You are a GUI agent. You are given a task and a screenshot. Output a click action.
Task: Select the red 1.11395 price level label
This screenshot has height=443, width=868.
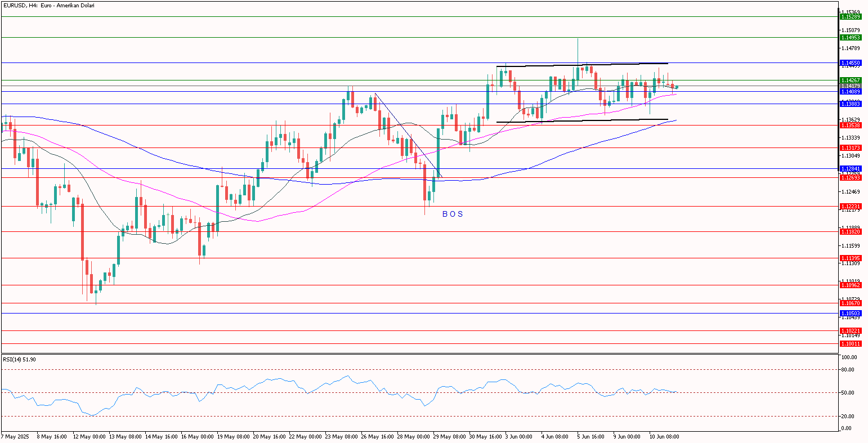(x=850, y=258)
